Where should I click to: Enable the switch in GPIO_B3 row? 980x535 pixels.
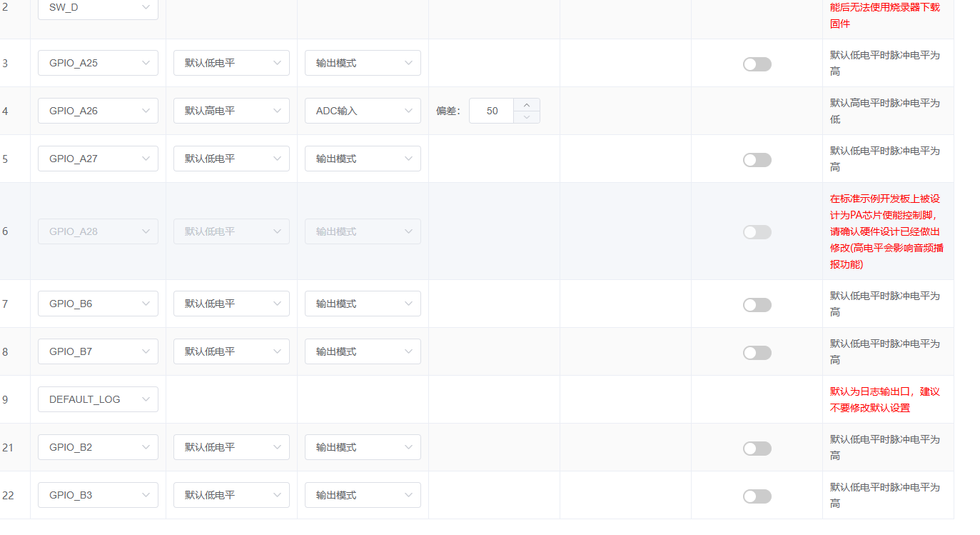coord(757,496)
